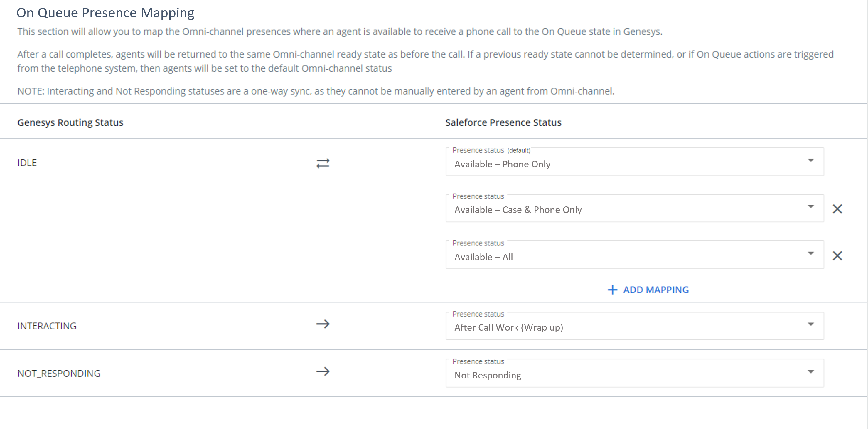868x429 pixels.
Task: Select the NOT_RESPONDING routing status label
Action: tap(59, 374)
